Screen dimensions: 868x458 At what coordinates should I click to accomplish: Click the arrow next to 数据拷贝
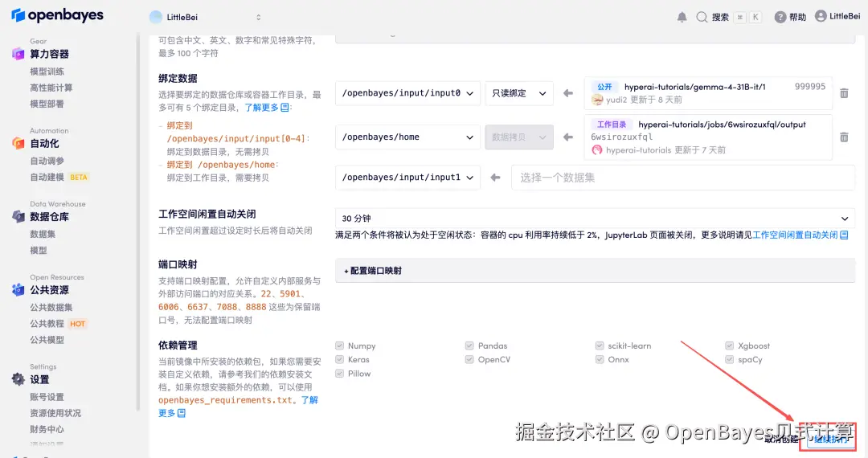point(568,137)
